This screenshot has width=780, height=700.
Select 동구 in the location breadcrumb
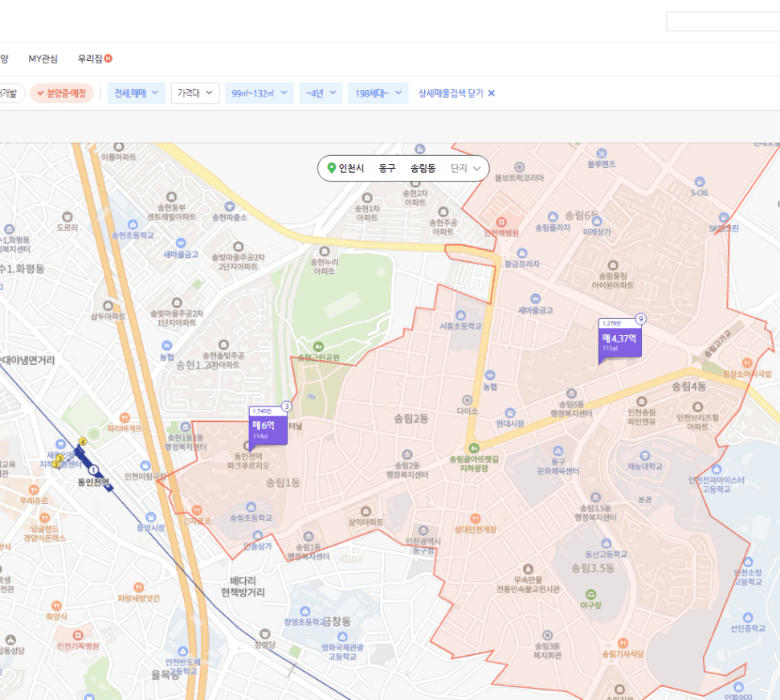click(387, 168)
